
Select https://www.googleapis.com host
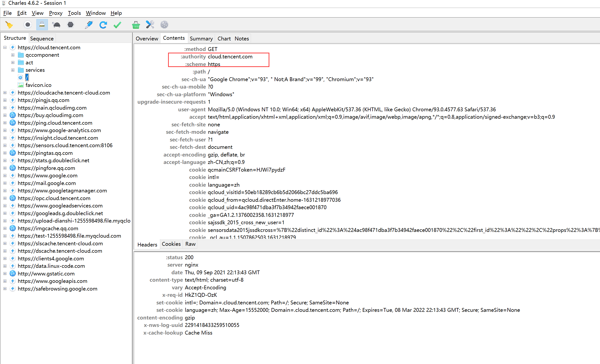point(52,281)
